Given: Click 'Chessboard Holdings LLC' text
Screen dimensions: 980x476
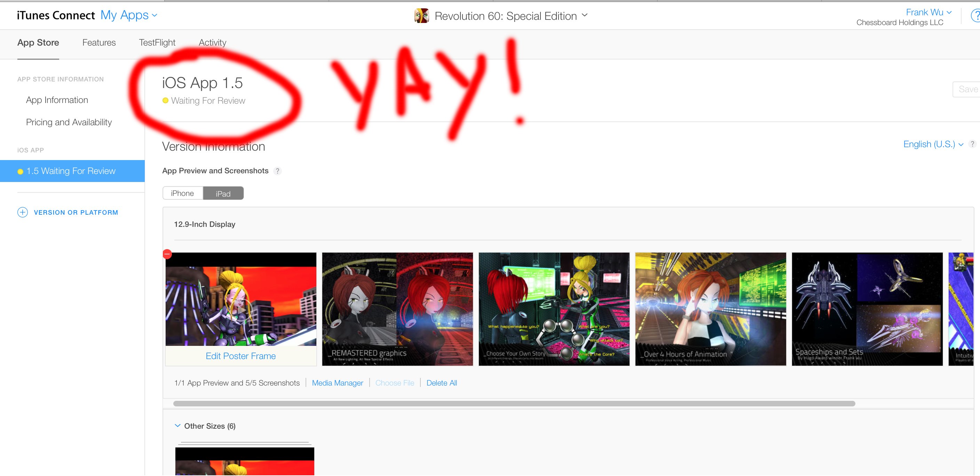Looking at the screenshot, I should click(x=900, y=23).
